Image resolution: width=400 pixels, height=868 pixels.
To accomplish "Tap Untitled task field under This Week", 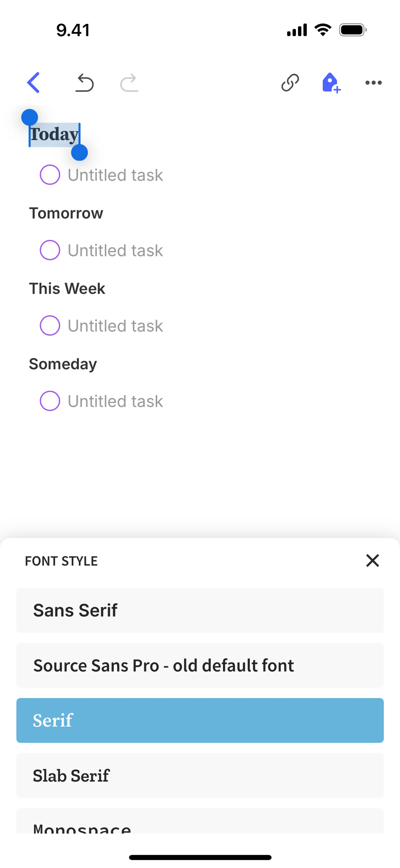I will pos(115,326).
